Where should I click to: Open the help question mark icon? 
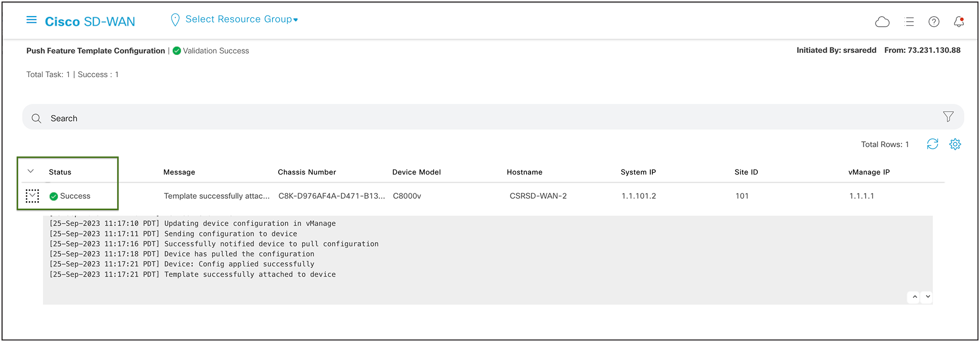[934, 22]
